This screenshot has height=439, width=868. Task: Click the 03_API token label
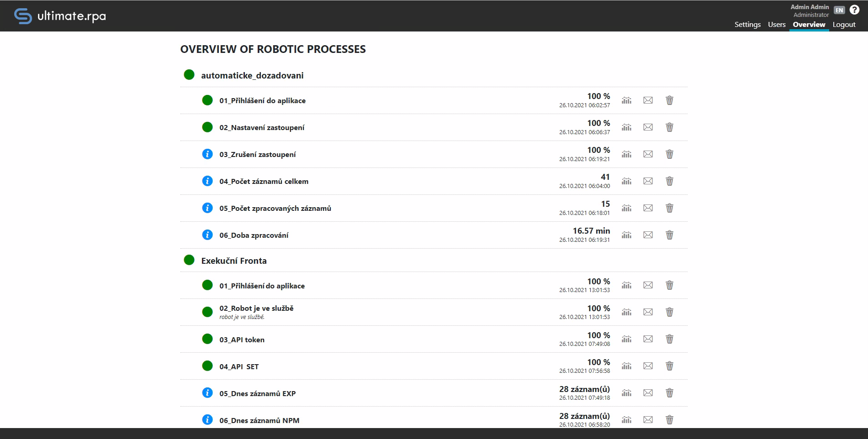(x=242, y=340)
